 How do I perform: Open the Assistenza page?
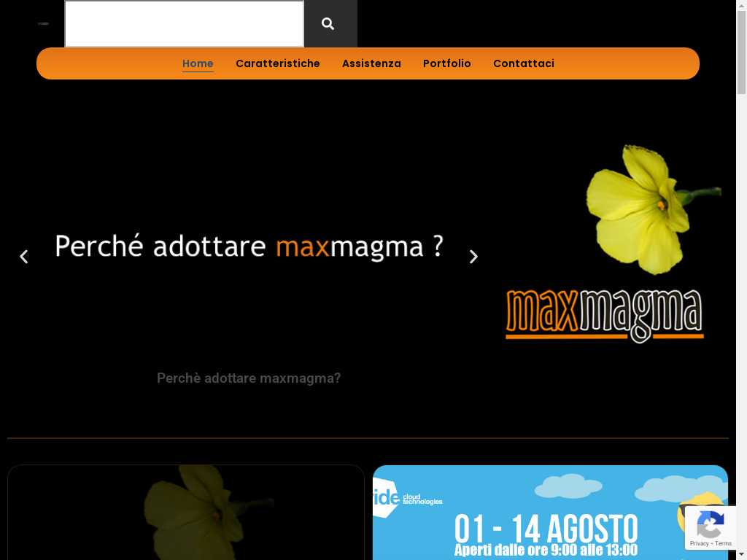click(x=371, y=63)
